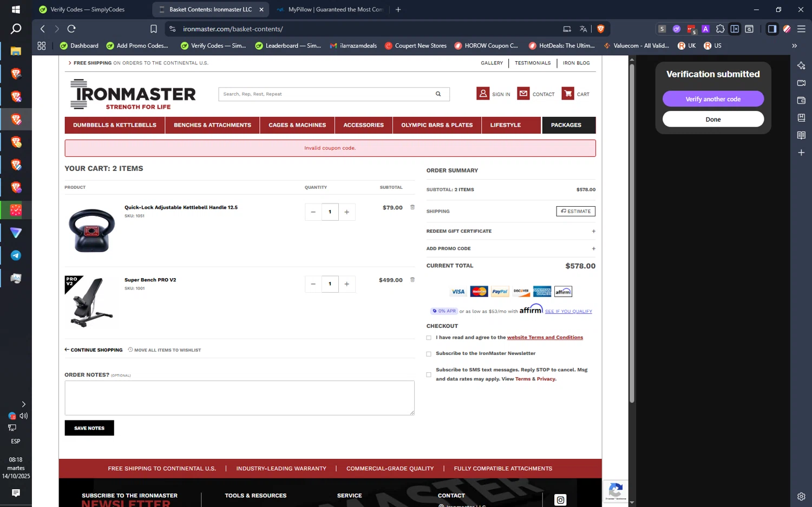The width and height of the screenshot is (812, 507).
Task: Open reading list icon in Brave sidebar
Action: tap(801, 135)
